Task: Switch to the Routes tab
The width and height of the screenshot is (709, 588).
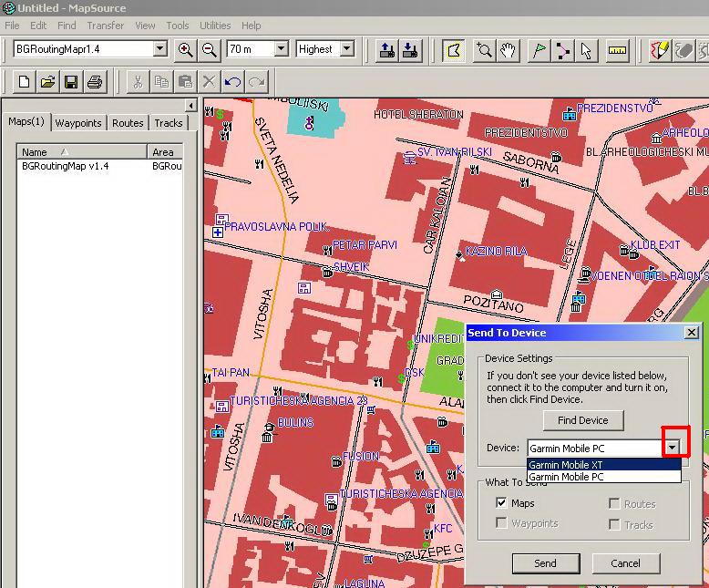Action: (128, 122)
